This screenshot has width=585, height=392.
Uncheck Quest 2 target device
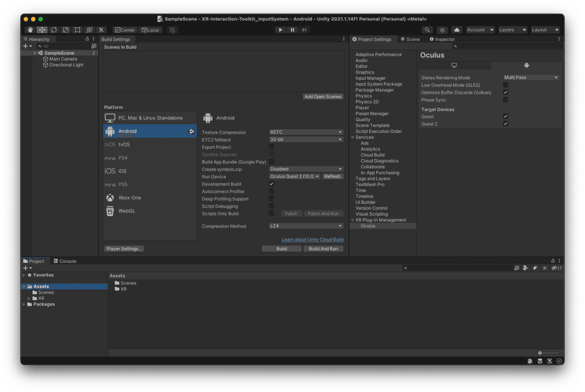point(506,124)
